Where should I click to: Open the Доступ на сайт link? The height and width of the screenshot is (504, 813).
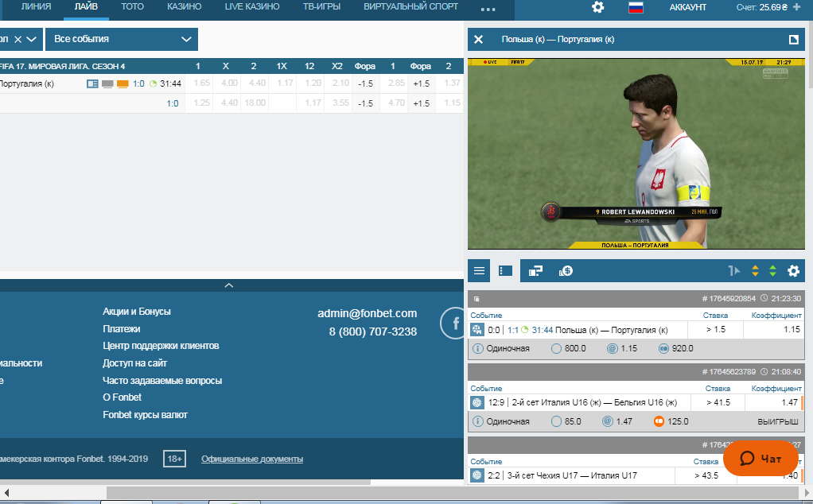(x=134, y=363)
